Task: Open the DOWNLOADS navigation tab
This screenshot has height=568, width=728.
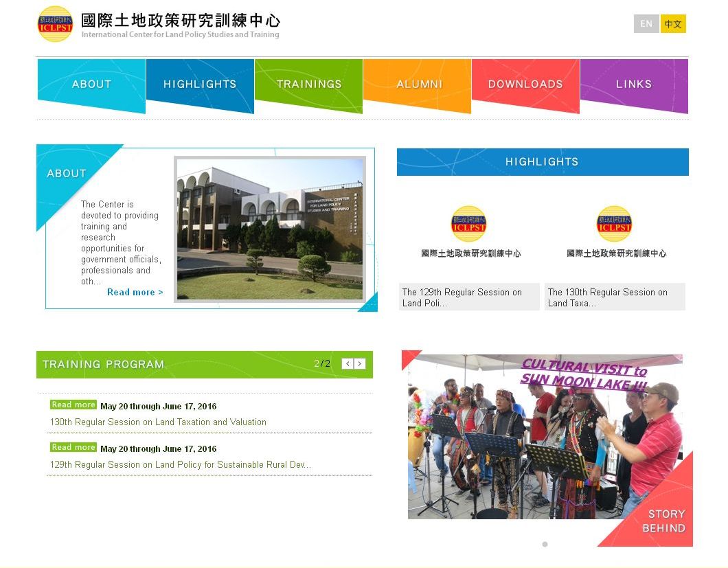Action: [525, 84]
